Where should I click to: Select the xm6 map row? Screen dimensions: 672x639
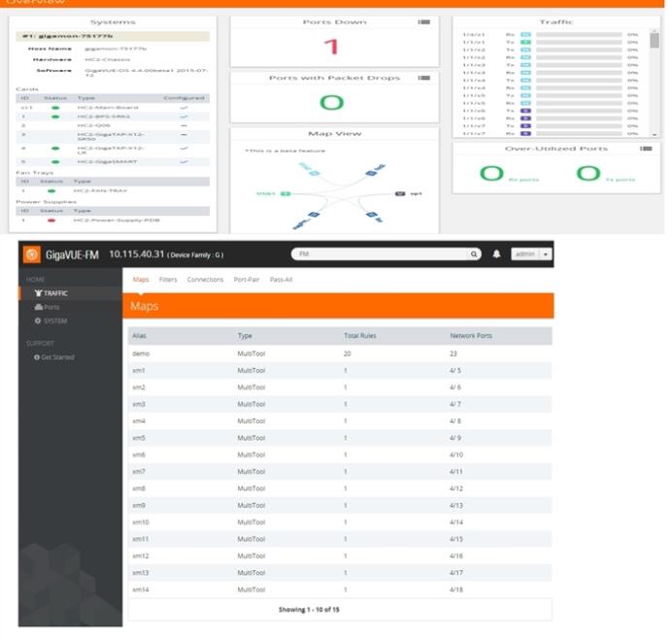coord(340,455)
